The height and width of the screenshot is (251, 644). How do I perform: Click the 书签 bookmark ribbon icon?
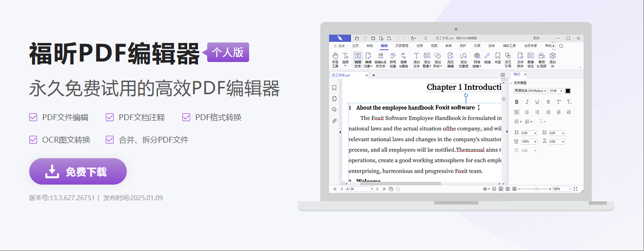tap(498, 60)
